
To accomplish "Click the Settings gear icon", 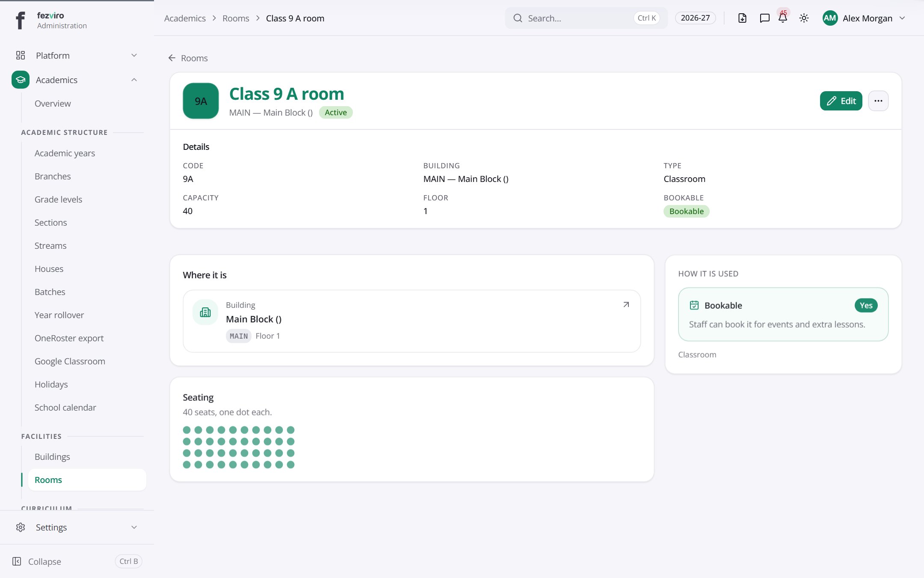I will [x=21, y=527].
